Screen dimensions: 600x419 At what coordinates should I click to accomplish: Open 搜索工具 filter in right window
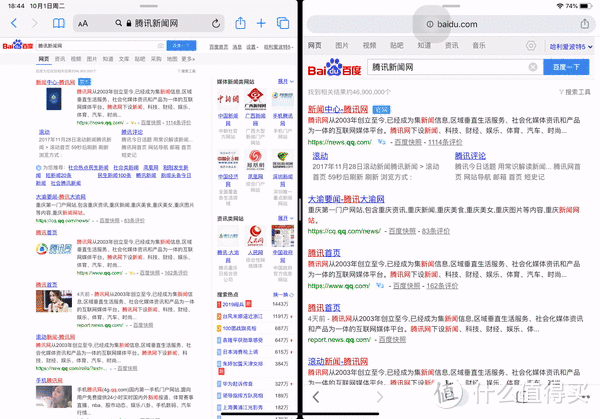(575, 92)
